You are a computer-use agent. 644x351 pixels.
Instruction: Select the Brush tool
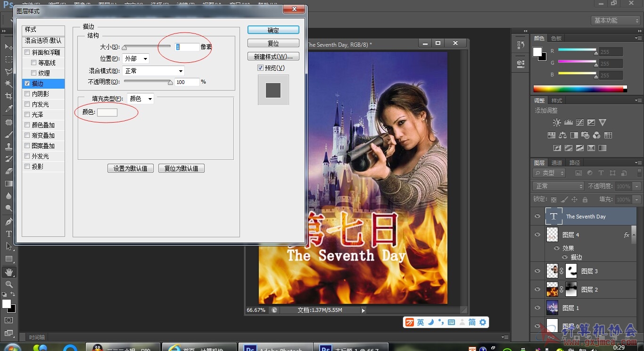point(8,134)
